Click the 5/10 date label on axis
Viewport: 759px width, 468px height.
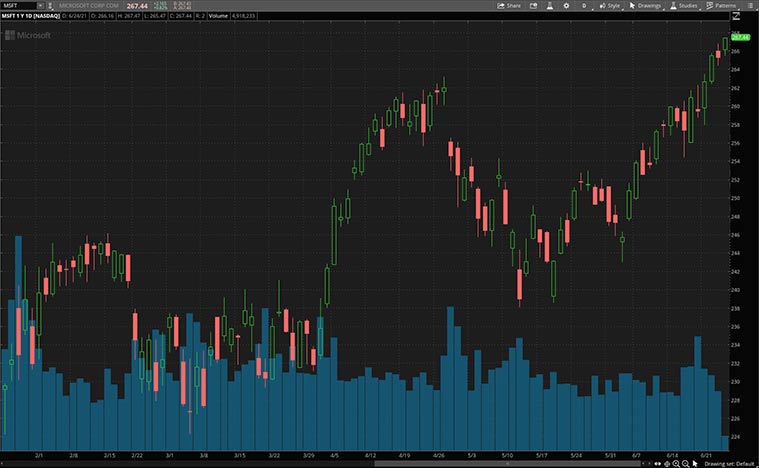(507, 455)
